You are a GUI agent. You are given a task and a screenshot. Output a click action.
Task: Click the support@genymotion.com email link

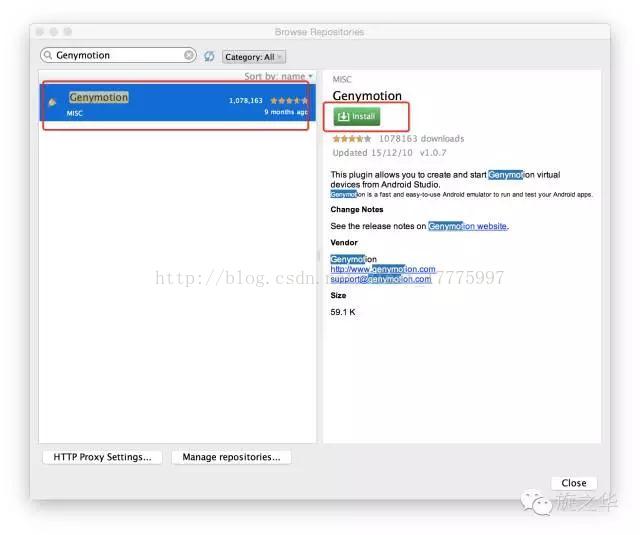point(381,279)
